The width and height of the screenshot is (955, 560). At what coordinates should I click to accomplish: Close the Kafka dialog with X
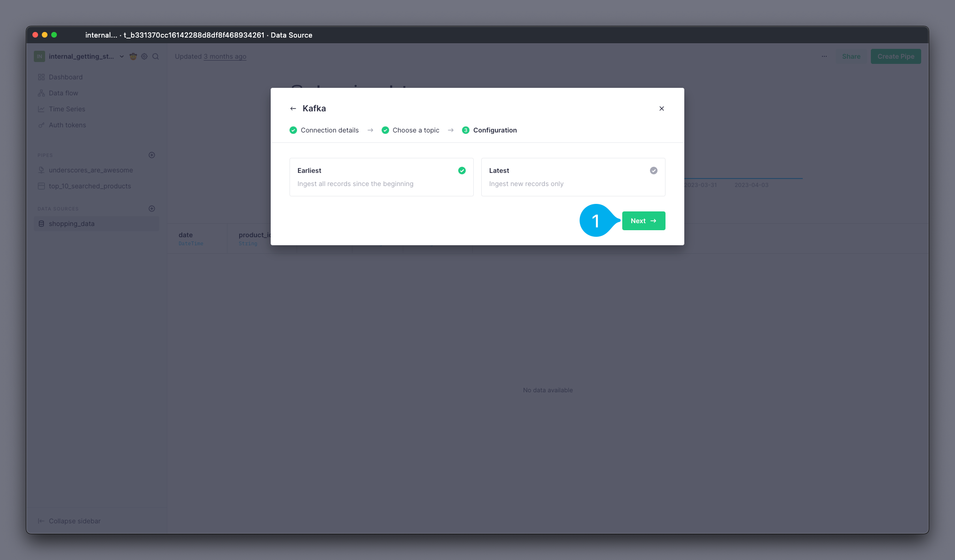(661, 109)
